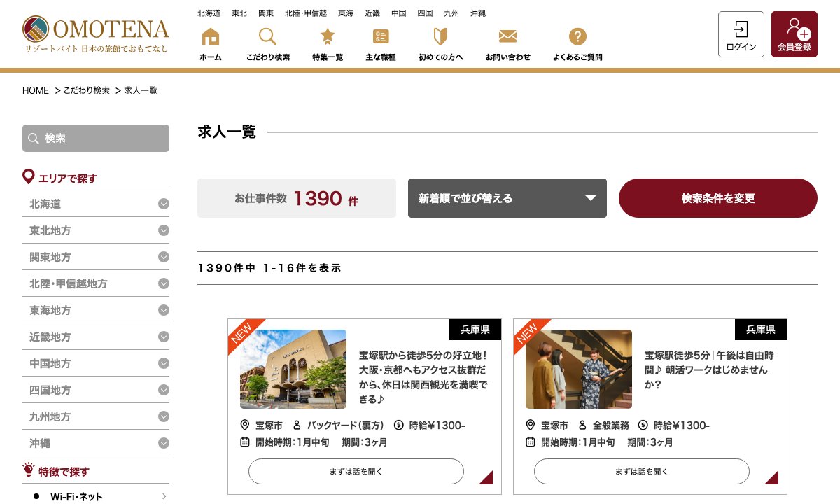Screen dimensions: 840x504
Task: Open hotel building thumbnail of first job
Action: [293, 369]
